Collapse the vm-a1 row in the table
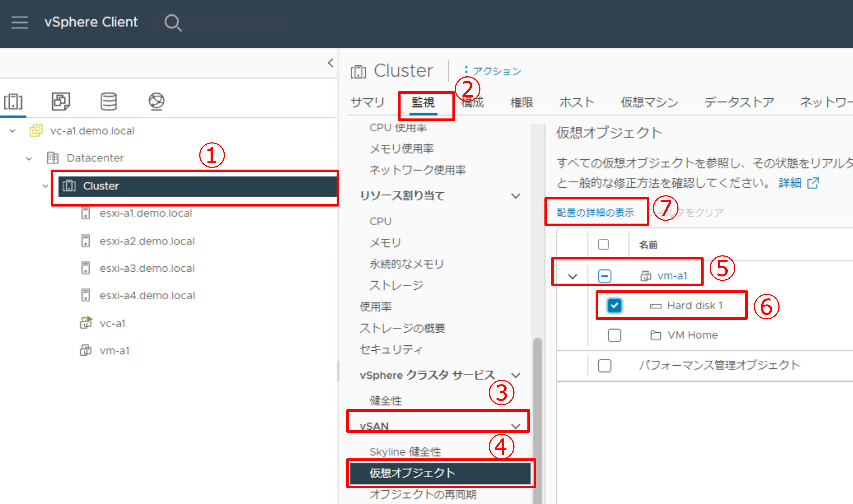The height and width of the screenshot is (504, 853). point(573,277)
